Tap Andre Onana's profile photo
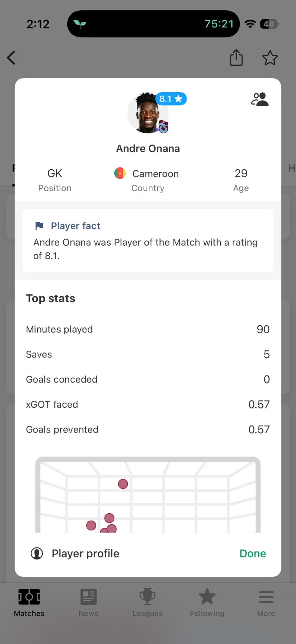This screenshot has width=296, height=644. (147, 113)
